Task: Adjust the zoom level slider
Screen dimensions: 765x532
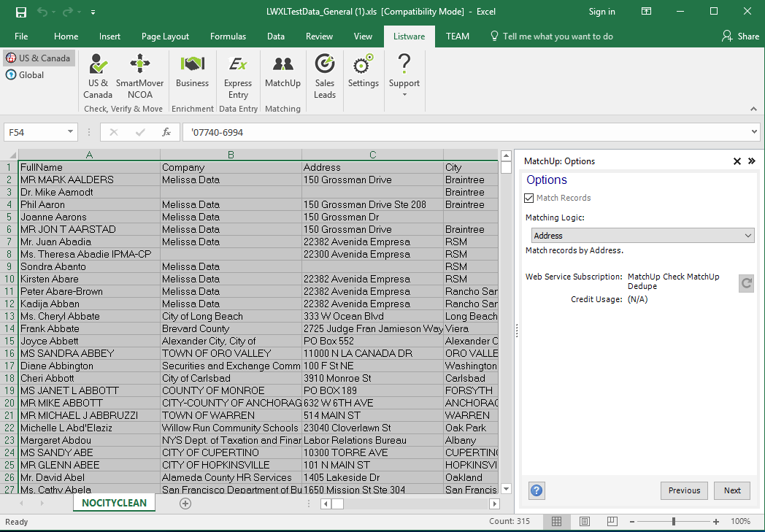Action: (x=673, y=522)
